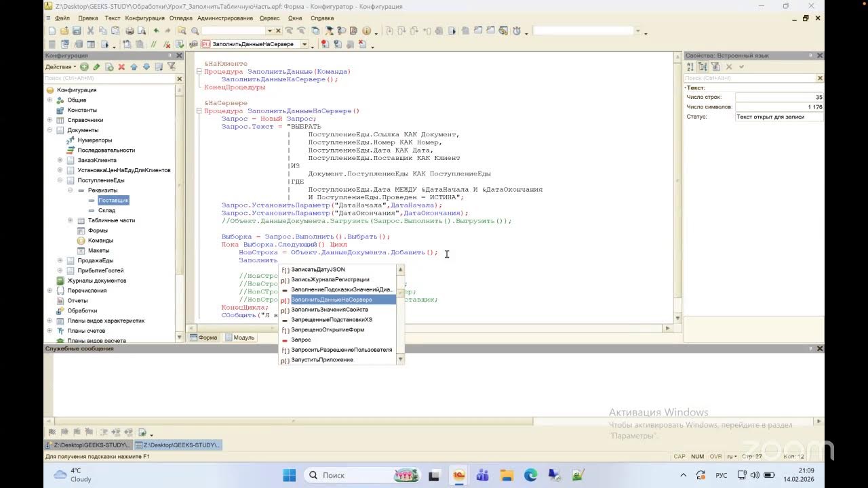Image resolution: width=868 pixels, height=488 pixels.
Task: Click the Properties panel search field
Action: click(x=749, y=79)
